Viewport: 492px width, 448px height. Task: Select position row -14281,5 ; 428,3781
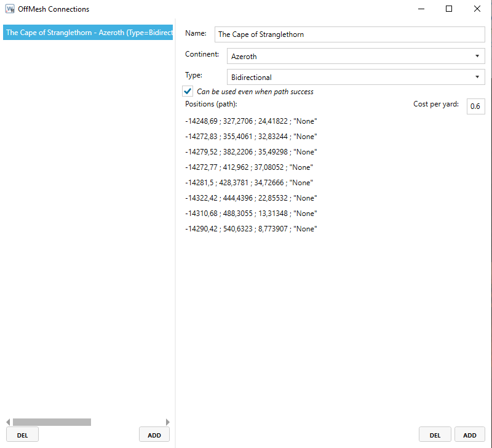click(x=249, y=183)
